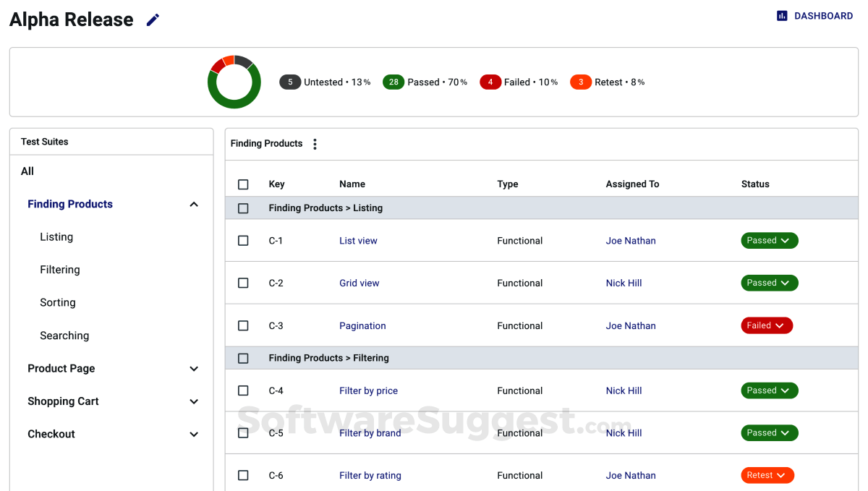Click the Passed count badge showing 28
This screenshot has height=491, width=868.
click(393, 82)
